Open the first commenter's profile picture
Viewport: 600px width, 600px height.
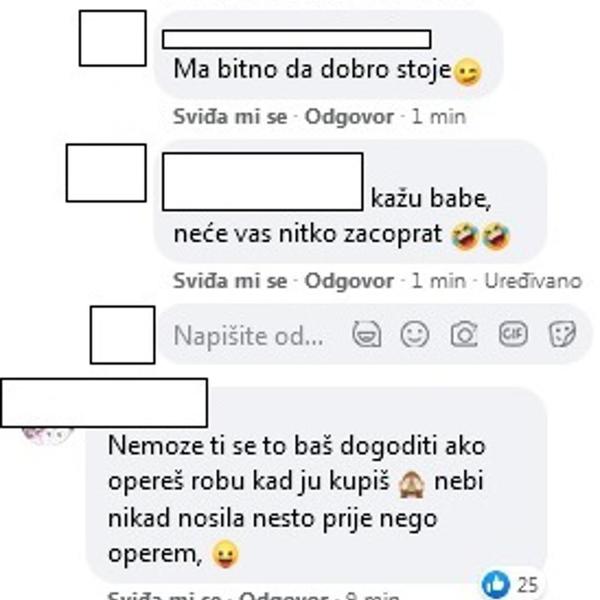click(x=113, y=38)
